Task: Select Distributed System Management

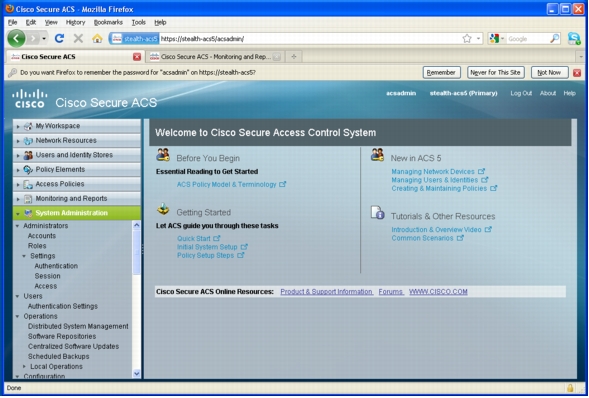Action: [x=78, y=326]
